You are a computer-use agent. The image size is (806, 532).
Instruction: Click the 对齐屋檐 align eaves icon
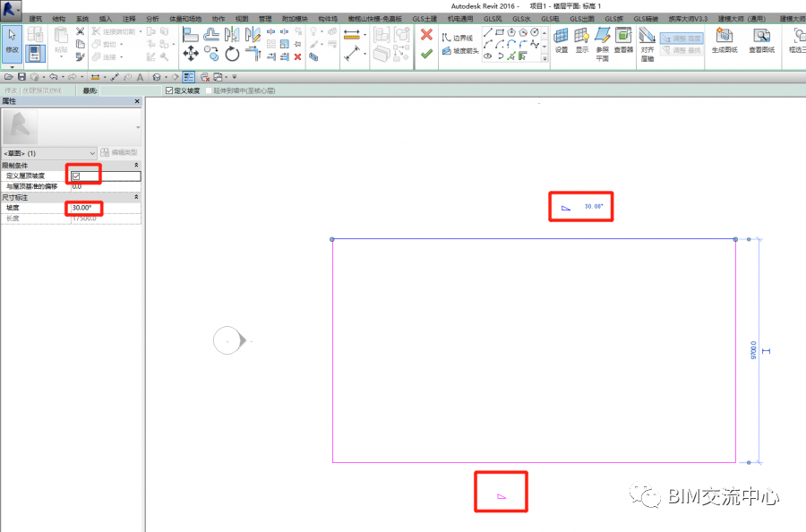647,44
